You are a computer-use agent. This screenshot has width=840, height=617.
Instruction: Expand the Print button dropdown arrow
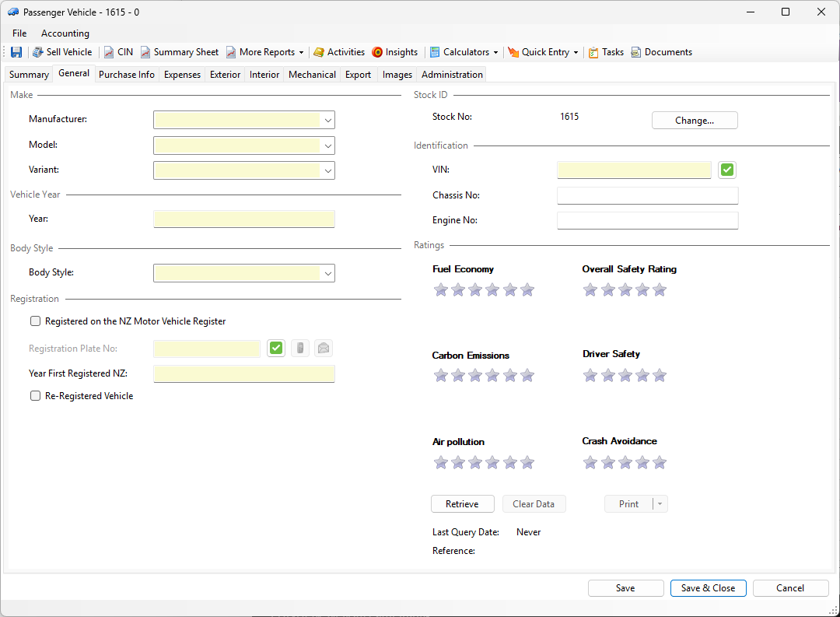point(660,504)
